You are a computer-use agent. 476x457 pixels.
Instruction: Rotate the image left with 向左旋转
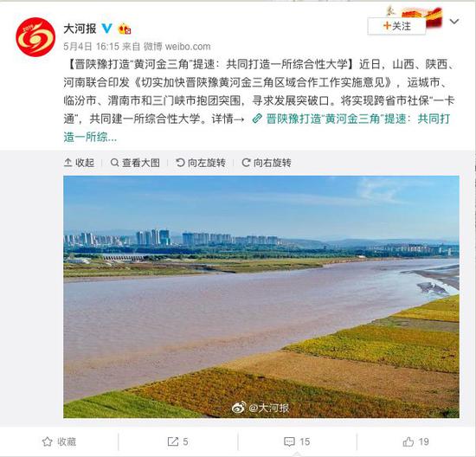[201, 163]
